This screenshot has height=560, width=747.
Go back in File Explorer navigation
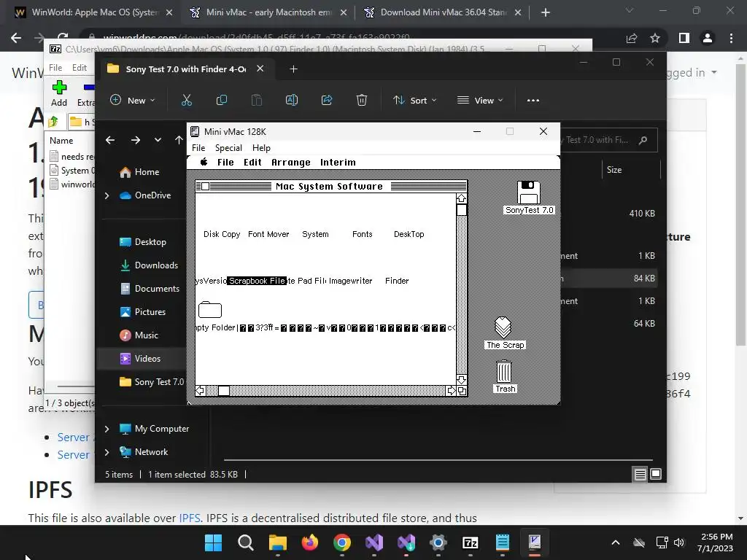[x=110, y=140]
